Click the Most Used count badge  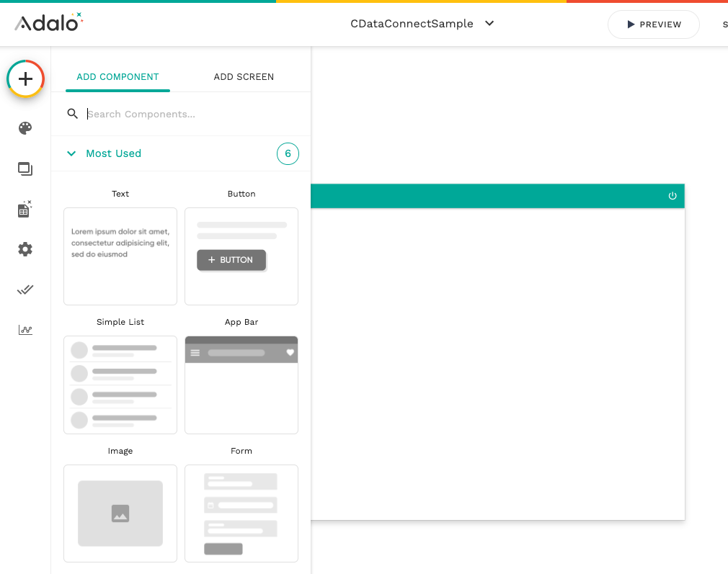point(288,153)
